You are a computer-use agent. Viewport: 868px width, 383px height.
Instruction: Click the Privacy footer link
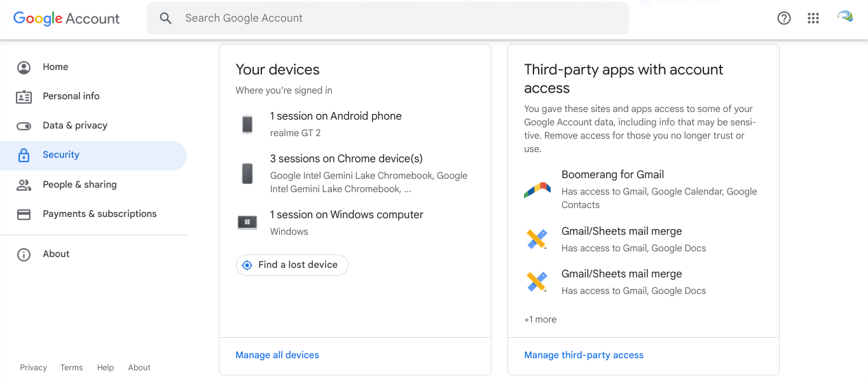tap(34, 368)
